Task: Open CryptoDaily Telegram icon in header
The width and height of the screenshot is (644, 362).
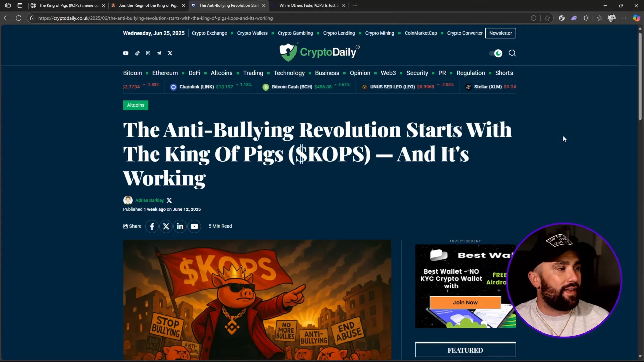Action: 159,53
